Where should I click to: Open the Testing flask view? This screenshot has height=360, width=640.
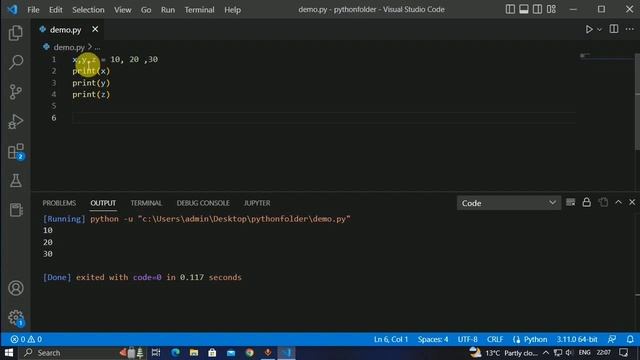pyautogui.click(x=16, y=180)
